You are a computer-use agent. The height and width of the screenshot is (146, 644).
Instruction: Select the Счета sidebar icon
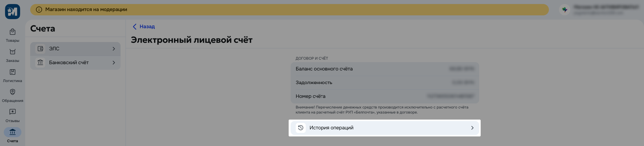[x=12, y=132]
